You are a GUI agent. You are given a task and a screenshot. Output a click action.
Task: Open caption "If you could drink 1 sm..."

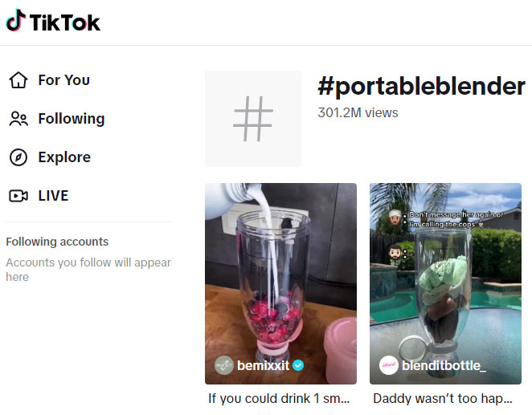point(279,398)
